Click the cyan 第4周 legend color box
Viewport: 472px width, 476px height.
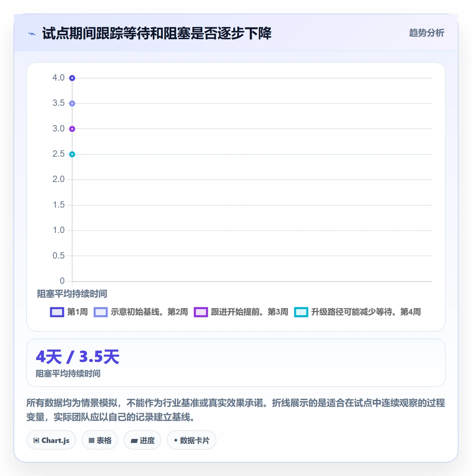click(301, 312)
